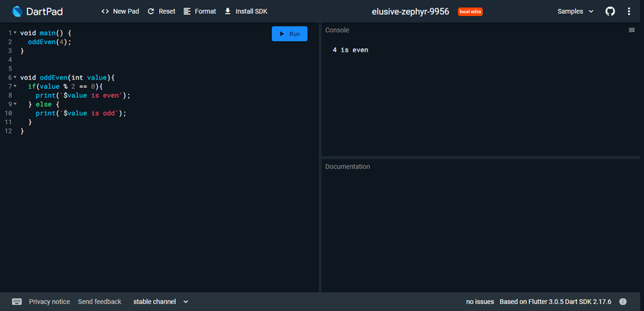This screenshot has width=644, height=311.
Task: Open the Privacy notice link
Action: pos(49,302)
